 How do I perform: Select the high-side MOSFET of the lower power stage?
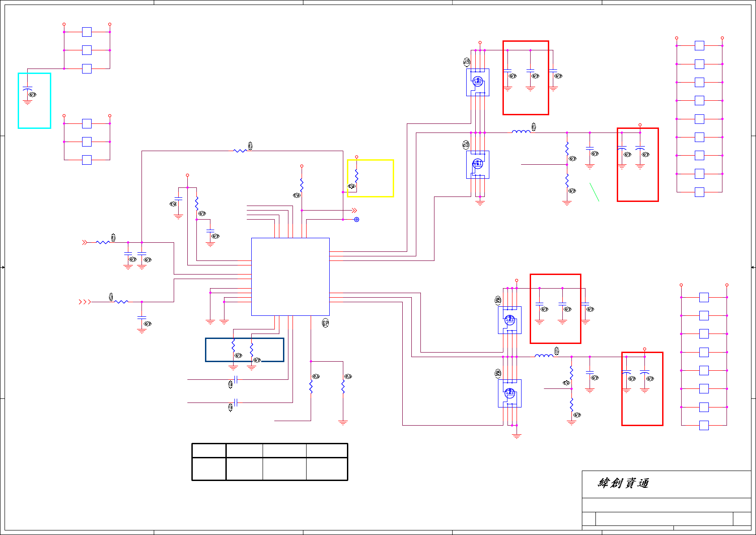[510, 320]
